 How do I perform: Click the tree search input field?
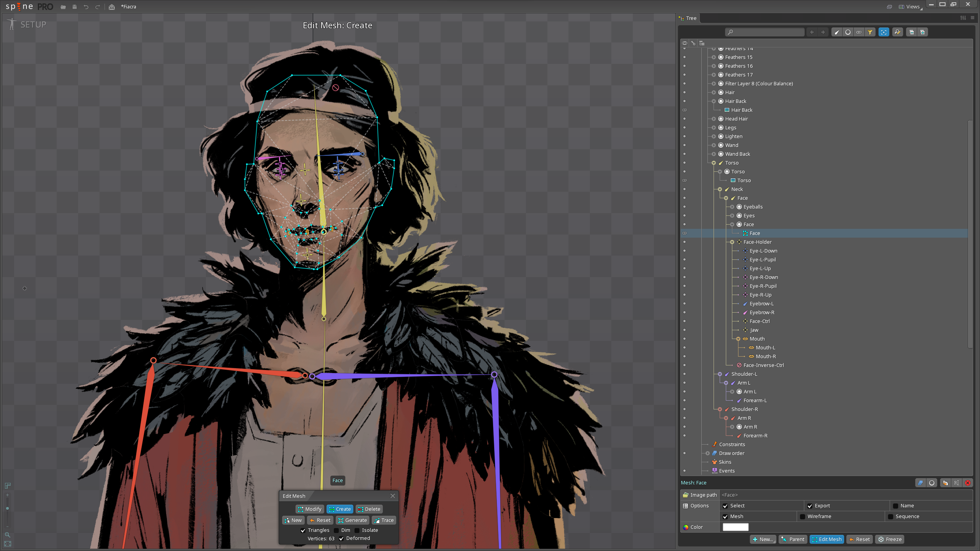765,32
